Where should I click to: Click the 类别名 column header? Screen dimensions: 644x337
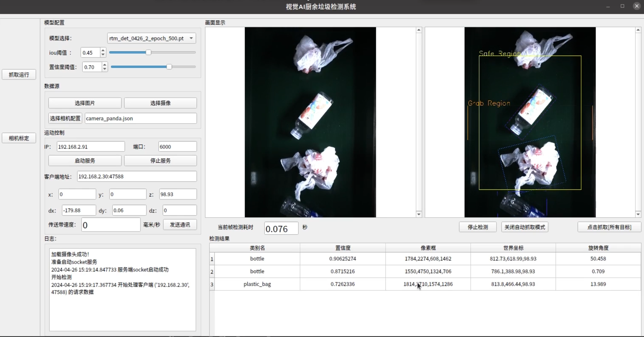point(257,248)
